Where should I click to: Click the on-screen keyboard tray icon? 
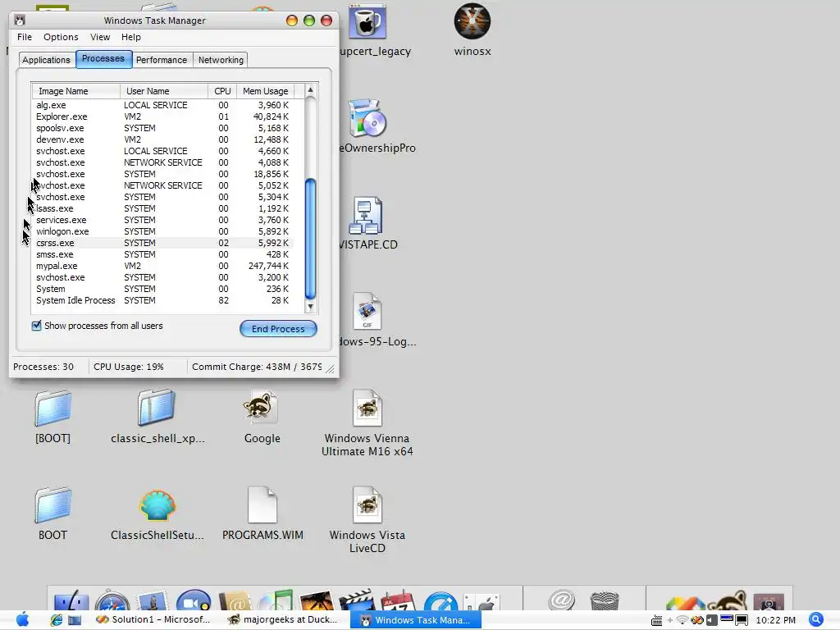coord(657,620)
